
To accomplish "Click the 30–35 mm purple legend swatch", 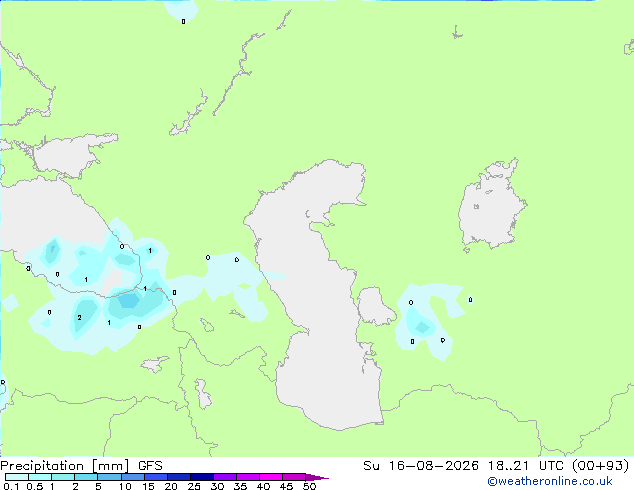I will (x=224, y=477).
